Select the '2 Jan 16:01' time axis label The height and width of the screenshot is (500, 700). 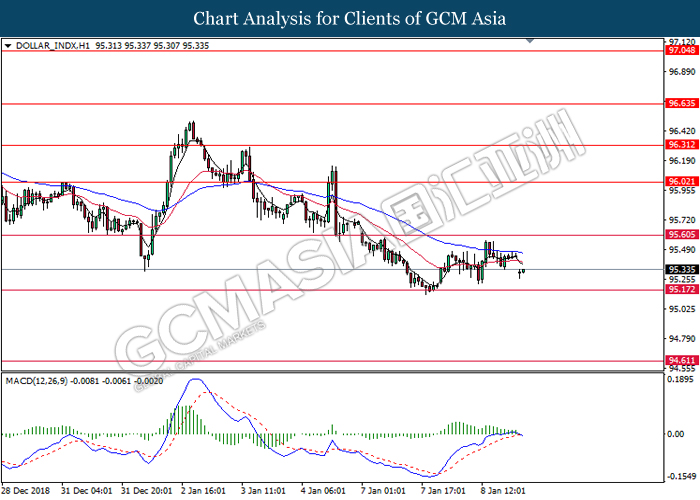(206, 492)
